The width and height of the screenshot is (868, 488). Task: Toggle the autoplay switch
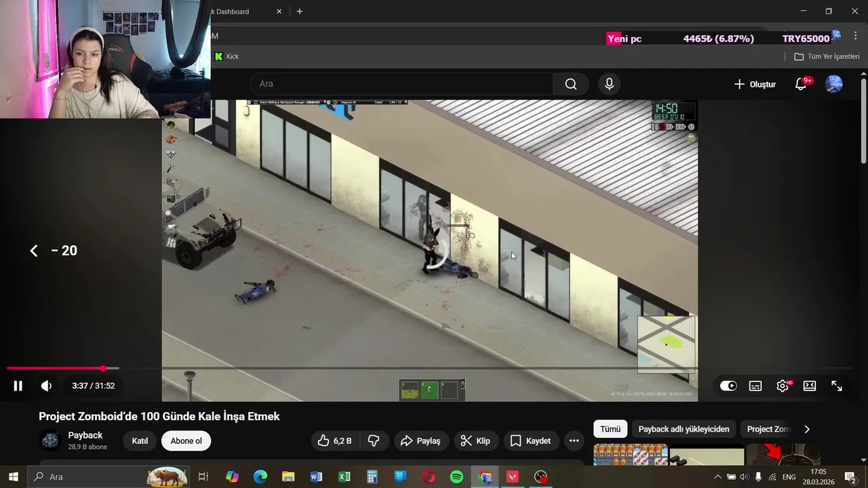(x=728, y=386)
